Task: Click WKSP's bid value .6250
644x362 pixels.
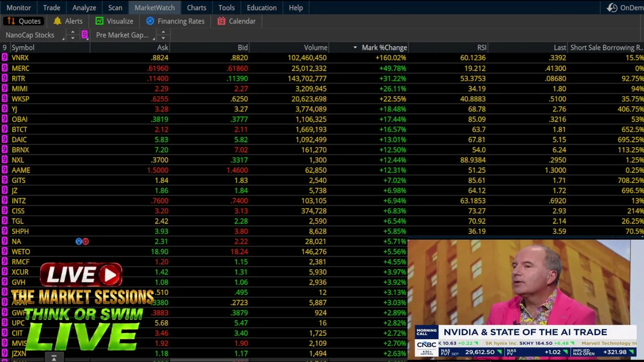Action: [239, 99]
